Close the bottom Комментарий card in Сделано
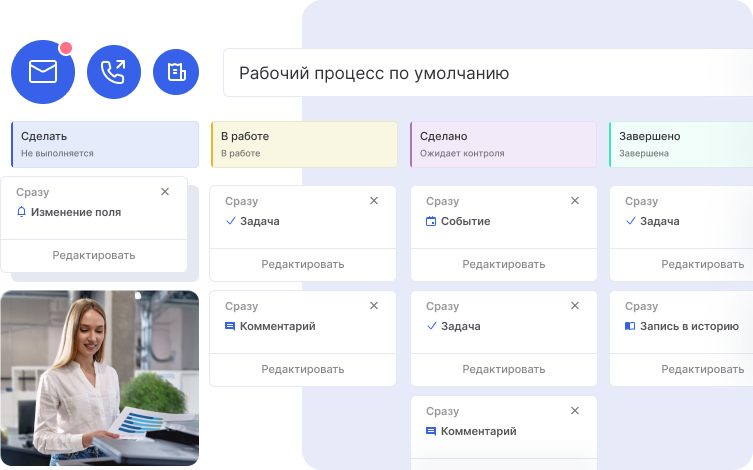 [x=575, y=411]
